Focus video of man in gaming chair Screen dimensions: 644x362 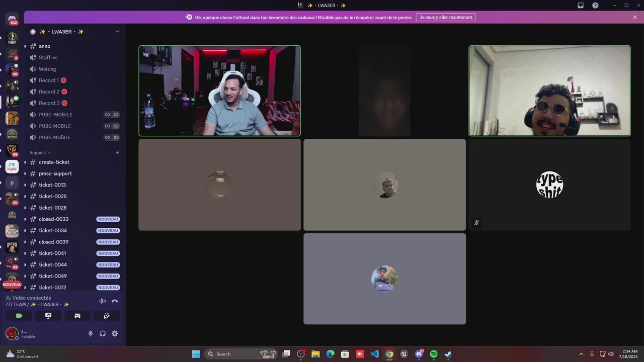[220, 91]
